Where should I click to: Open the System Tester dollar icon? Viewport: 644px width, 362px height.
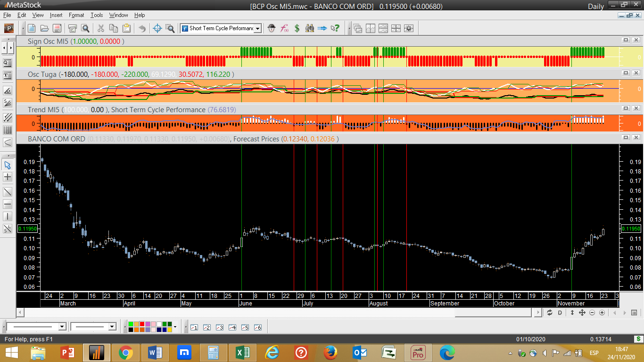coord(297,28)
